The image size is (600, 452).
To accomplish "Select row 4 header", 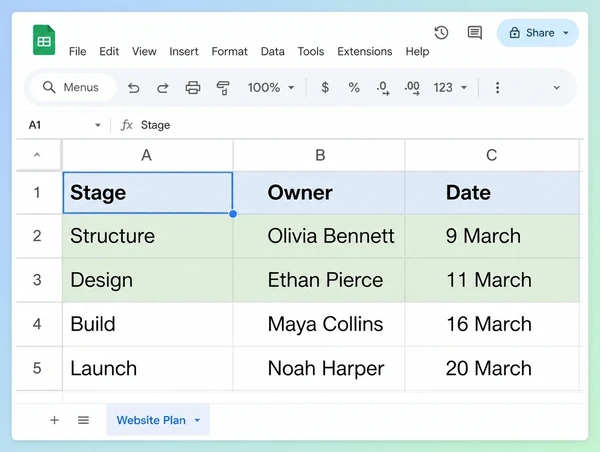I will (39, 324).
